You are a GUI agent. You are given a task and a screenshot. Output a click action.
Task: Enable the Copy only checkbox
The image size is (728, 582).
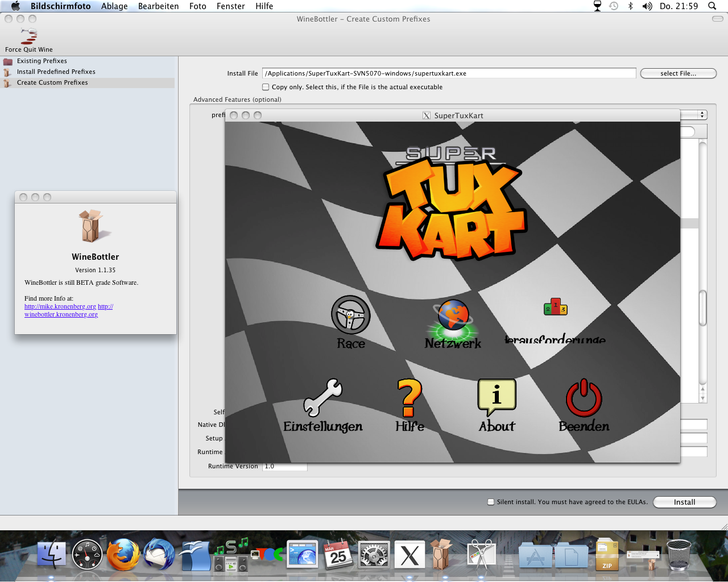(x=266, y=87)
